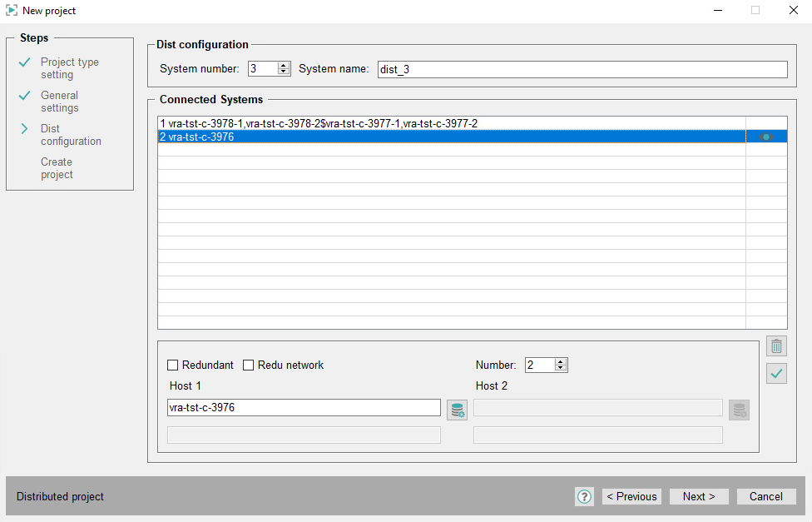Click the Previous button

point(631,496)
